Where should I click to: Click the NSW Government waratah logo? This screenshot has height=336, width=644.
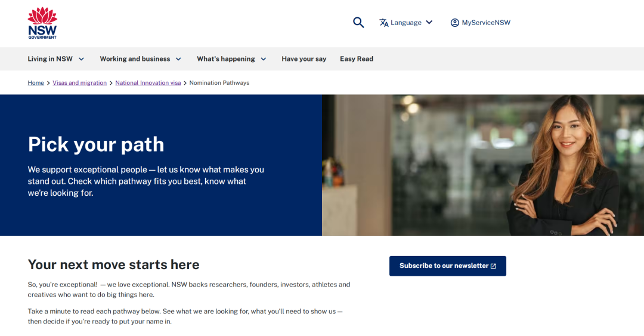coord(42,23)
